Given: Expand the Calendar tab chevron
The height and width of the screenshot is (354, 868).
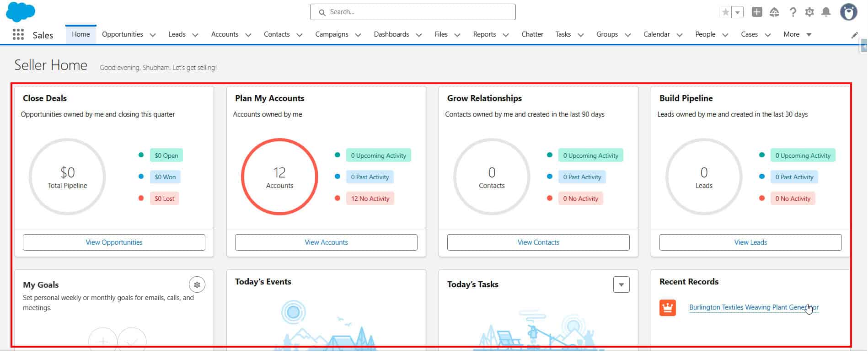Looking at the screenshot, I should coord(680,35).
